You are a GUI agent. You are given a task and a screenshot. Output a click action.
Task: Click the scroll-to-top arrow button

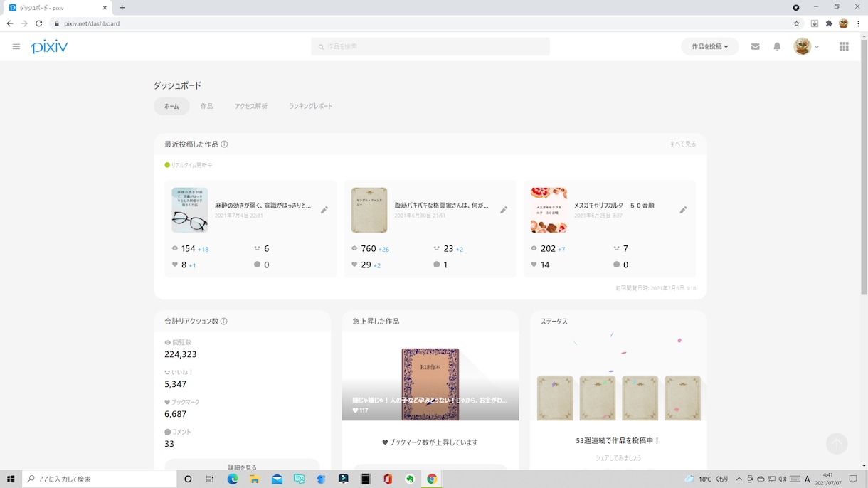(837, 444)
